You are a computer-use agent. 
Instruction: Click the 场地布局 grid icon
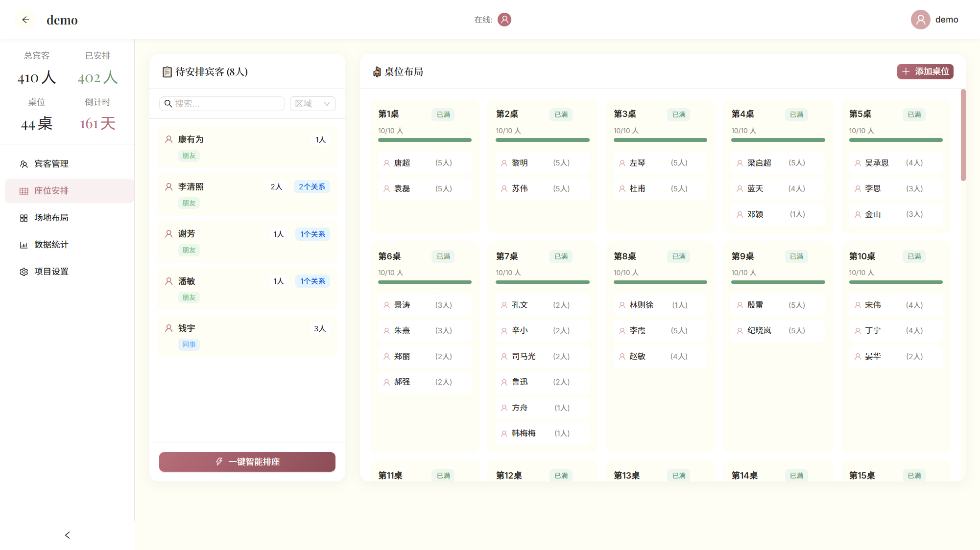(24, 218)
